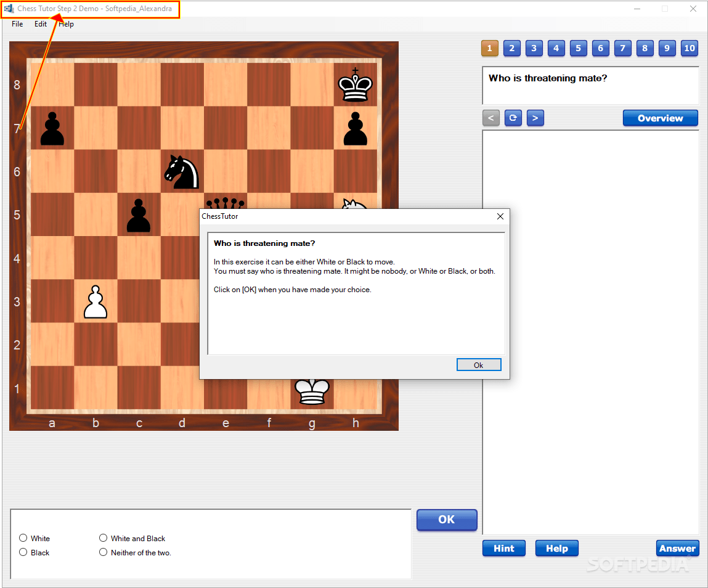Select the White radio button
Viewport: 708px width, 588px height.
coord(23,538)
